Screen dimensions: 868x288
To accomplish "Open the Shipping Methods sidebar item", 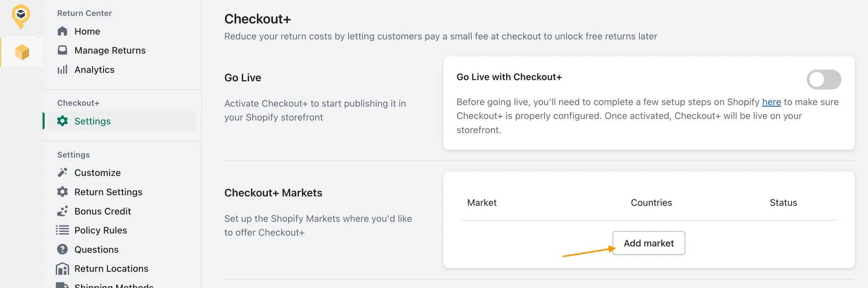I will 114,285.
